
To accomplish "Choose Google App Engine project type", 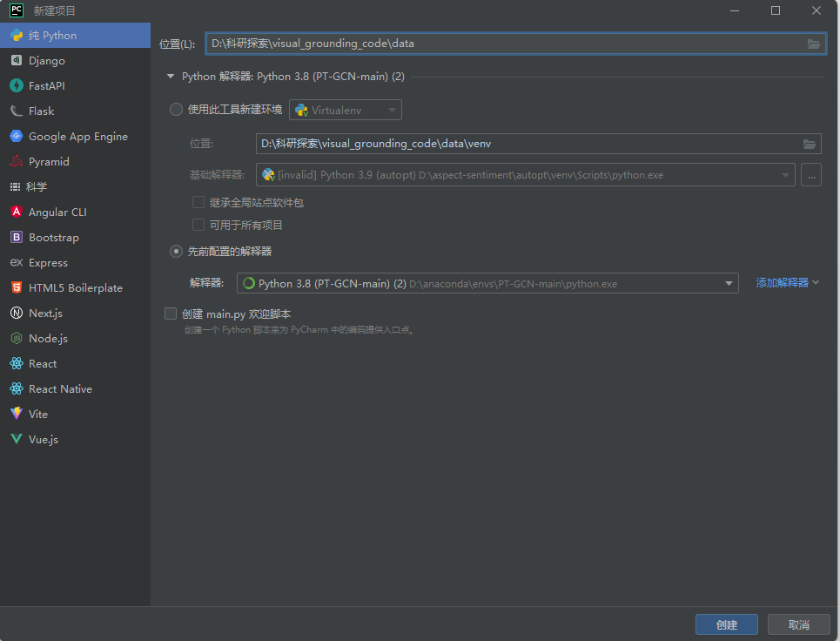I will (x=75, y=136).
